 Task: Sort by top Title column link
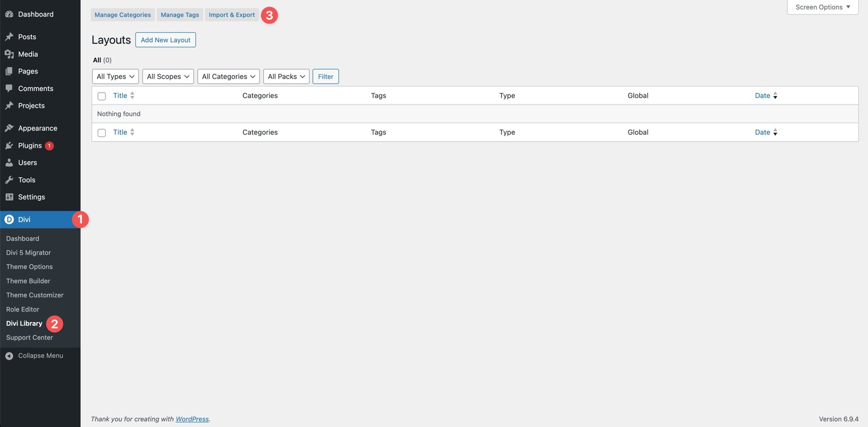pyautogui.click(x=120, y=95)
